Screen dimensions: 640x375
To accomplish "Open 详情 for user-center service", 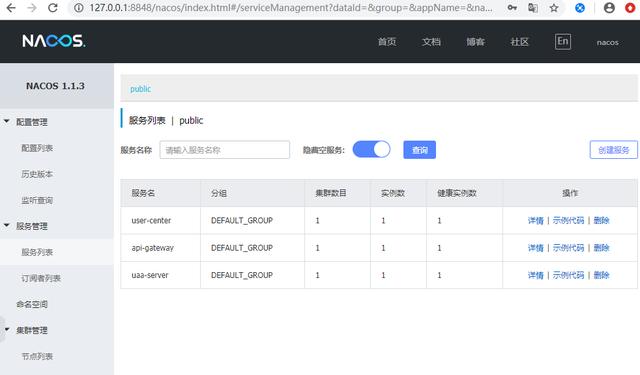I will 536,220.
